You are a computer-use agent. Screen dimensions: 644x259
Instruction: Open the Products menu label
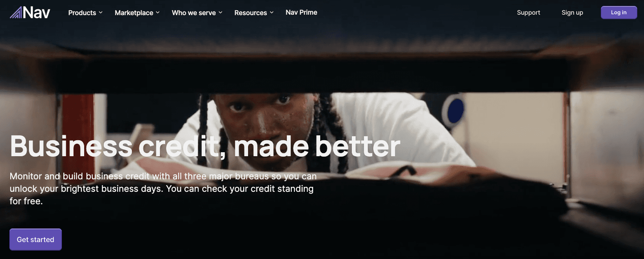pos(82,13)
